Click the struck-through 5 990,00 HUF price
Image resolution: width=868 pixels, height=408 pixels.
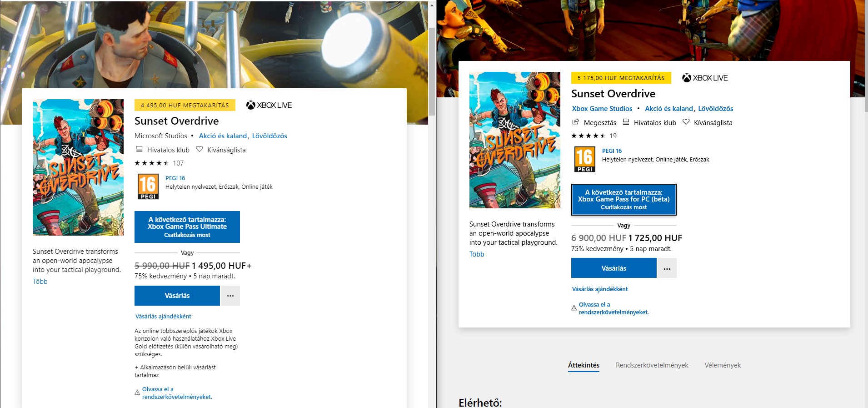point(162,266)
